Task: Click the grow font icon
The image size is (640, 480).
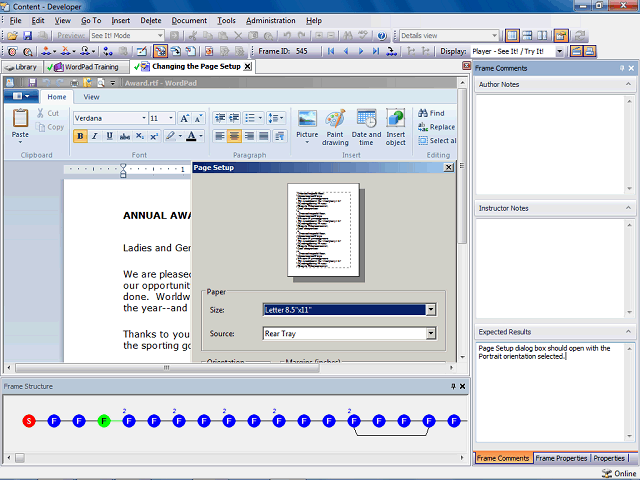Action: 184,118
